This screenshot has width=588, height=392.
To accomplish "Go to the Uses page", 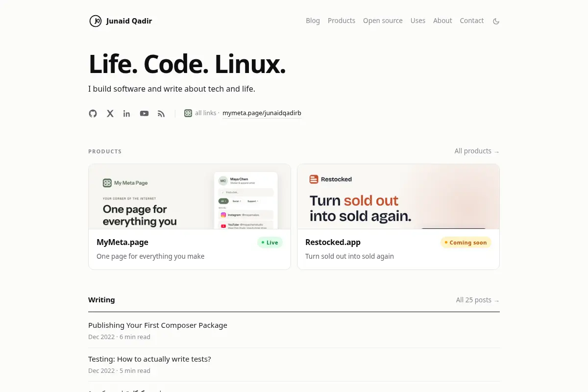I will click(x=418, y=21).
